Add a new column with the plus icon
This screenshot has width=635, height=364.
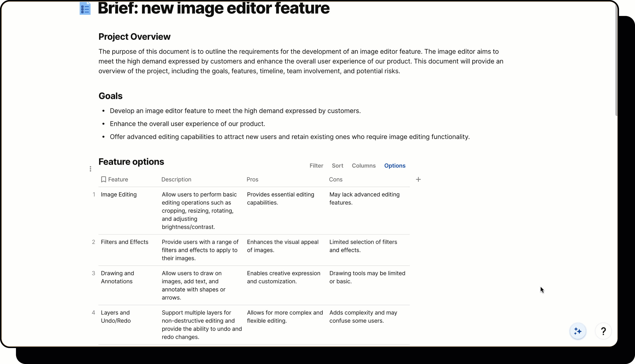(418, 180)
